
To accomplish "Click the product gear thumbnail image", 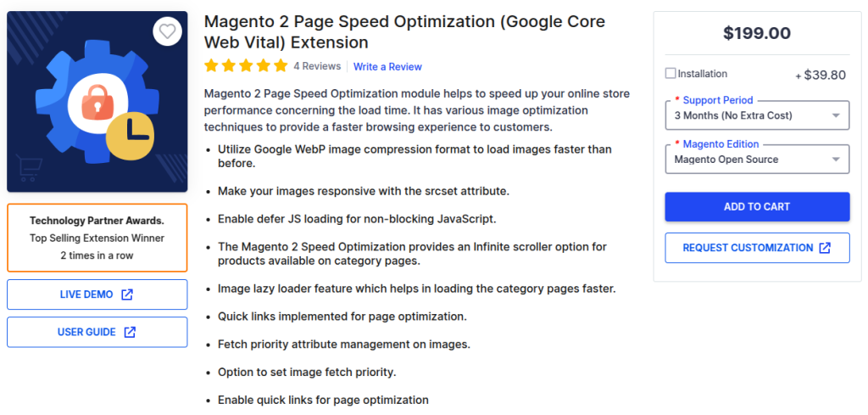I will point(97,101).
